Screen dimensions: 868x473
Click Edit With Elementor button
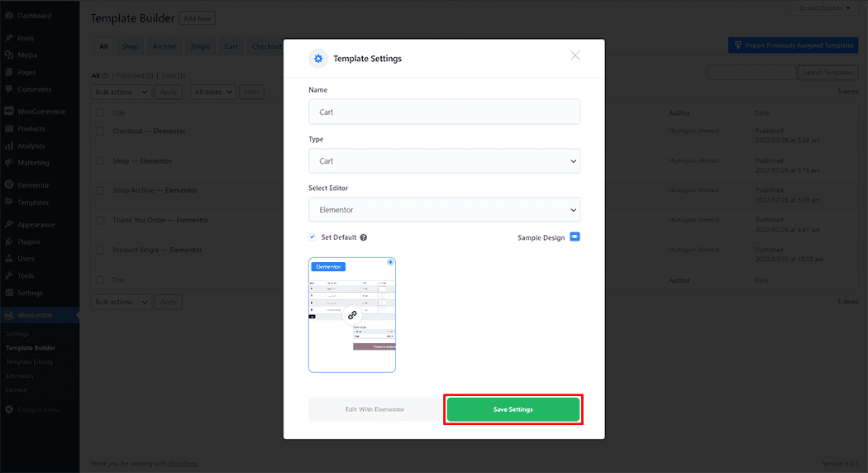click(x=374, y=409)
